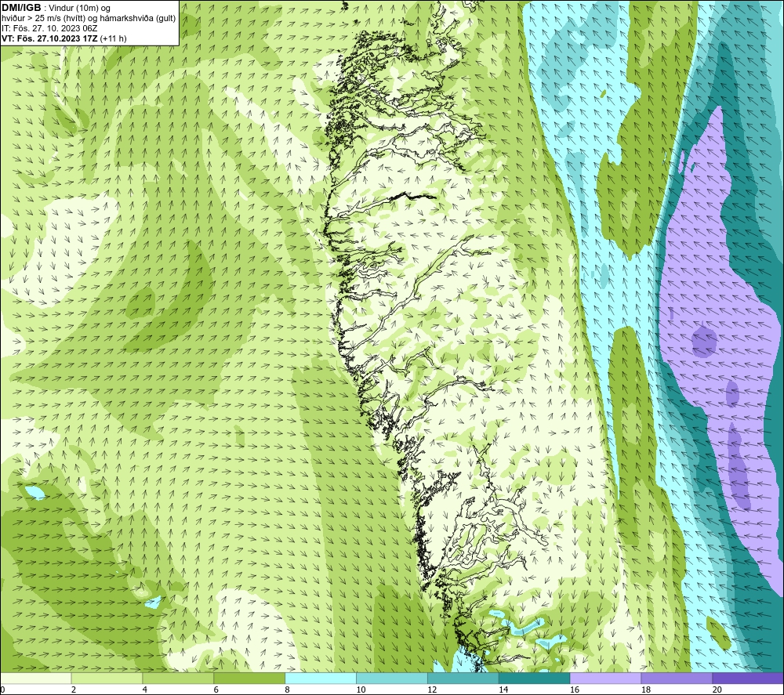Screen dimensions: 784x695
Task: Click the 4–6 m/s green legend swatch
Action: (x=178, y=678)
